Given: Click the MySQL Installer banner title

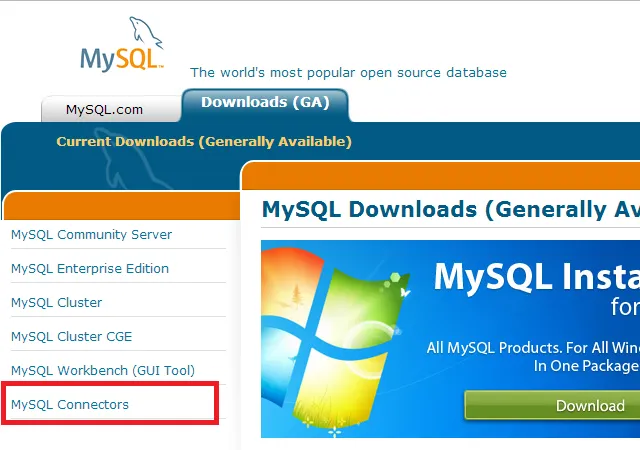Looking at the screenshot, I should coord(536,277).
